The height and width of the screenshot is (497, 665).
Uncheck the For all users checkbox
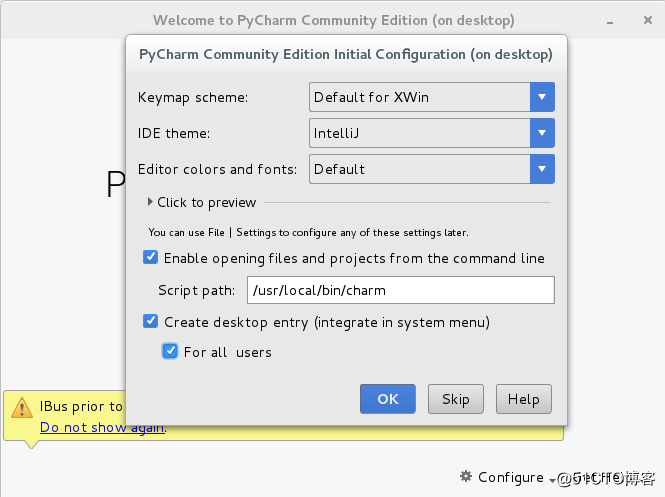[170, 351]
